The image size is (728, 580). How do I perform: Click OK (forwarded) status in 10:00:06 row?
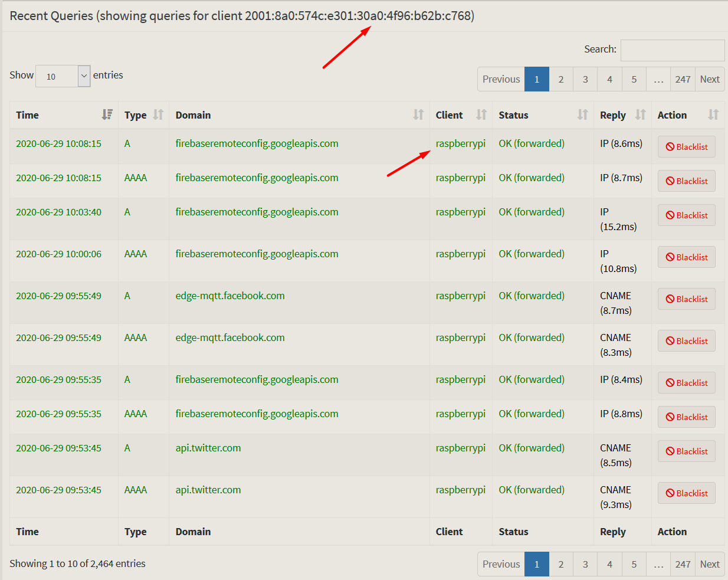[532, 254]
